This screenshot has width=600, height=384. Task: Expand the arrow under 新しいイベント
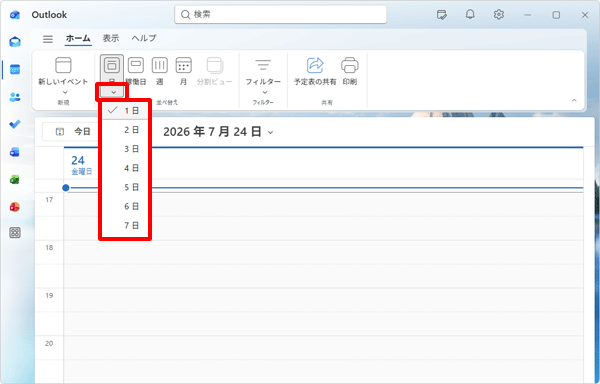[65, 92]
